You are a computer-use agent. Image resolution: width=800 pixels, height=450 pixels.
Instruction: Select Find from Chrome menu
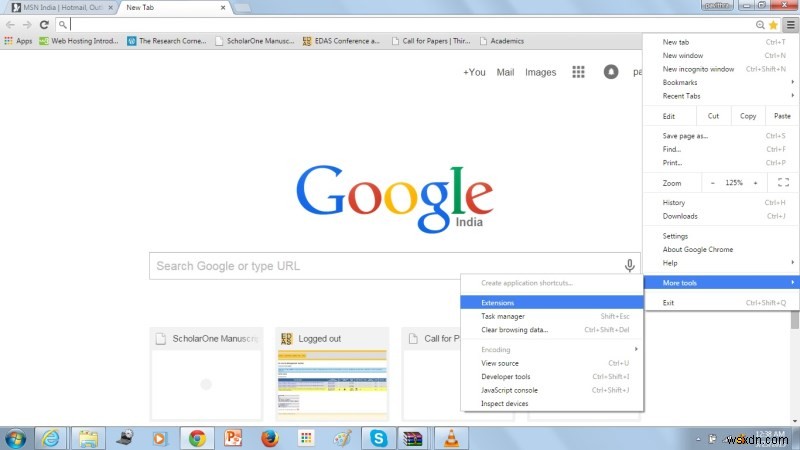(721, 149)
